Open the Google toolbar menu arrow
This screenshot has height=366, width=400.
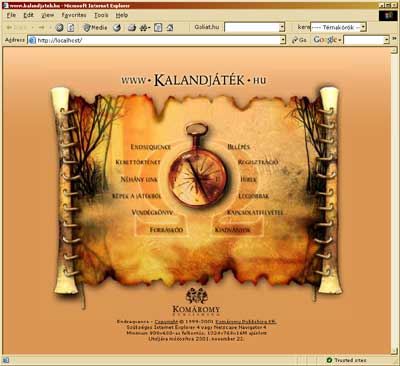[x=340, y=40]
